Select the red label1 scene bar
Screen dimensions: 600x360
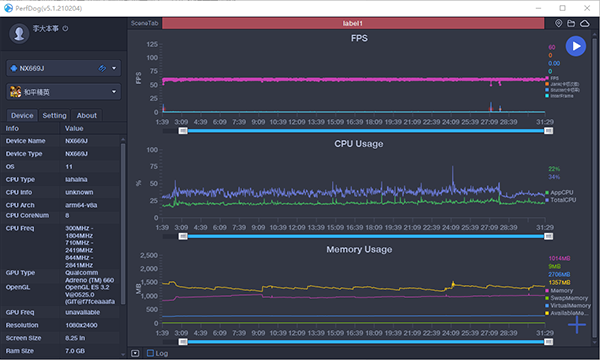pyautogui.click(x=353, y=23)
